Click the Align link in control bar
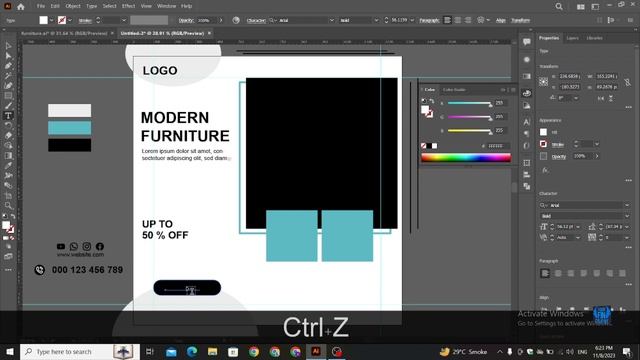Screen dimensions: 640x360 pos(500,20)
